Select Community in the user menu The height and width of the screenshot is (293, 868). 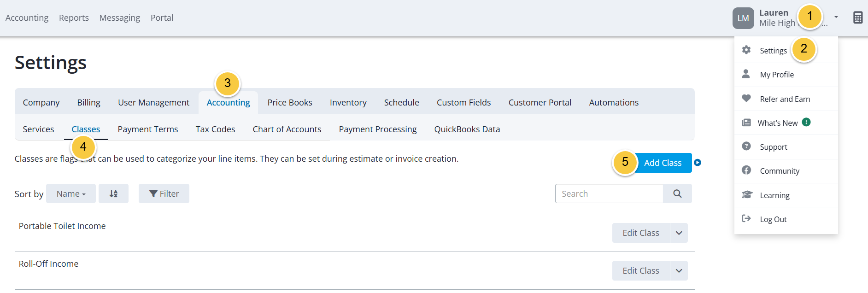tap(786, 171)
